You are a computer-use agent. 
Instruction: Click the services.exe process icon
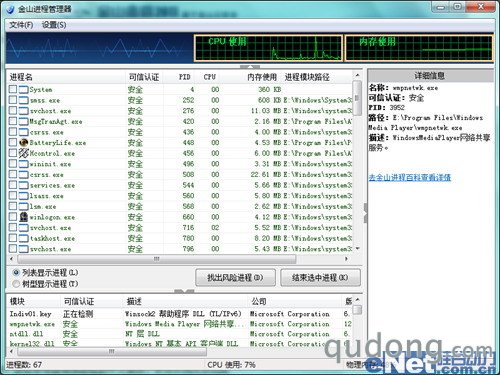(23, 185)
